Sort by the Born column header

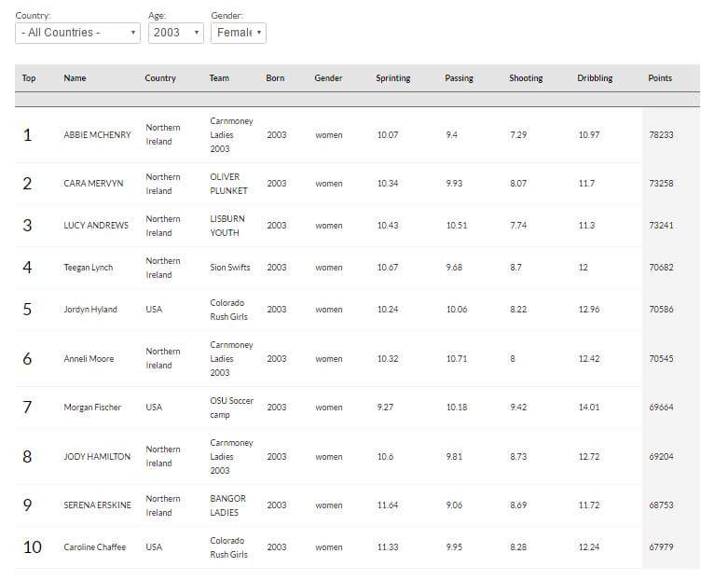(275, 78)
